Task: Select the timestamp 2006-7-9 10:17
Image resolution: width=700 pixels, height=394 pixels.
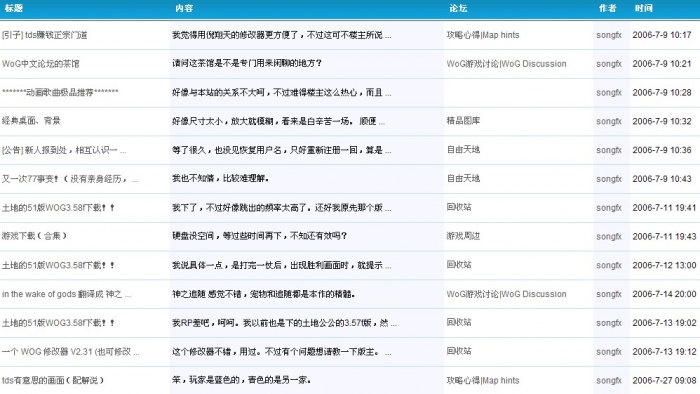Action: click(x=662, y=35)
